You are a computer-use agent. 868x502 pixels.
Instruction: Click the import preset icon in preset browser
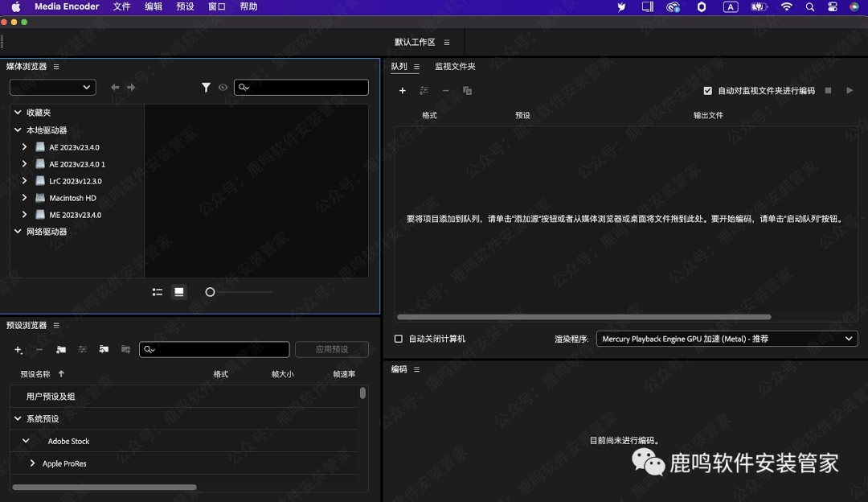pyautogui.click(x=103, y=349)
